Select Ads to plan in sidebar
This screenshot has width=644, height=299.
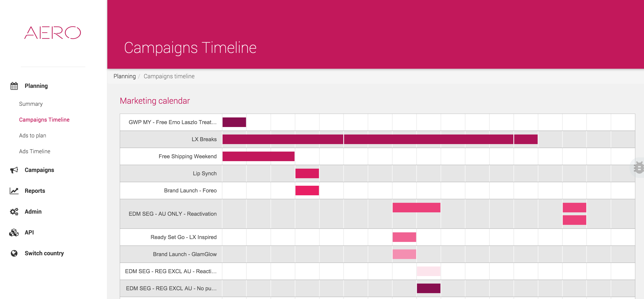(32, 135)
